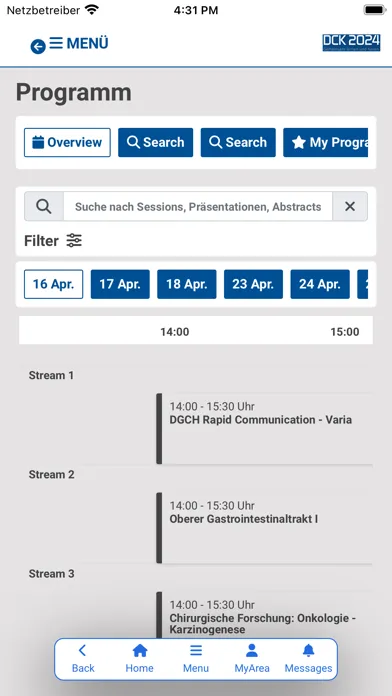
Task: Select the 17 Apr. date tab
Action: (120, 284)
